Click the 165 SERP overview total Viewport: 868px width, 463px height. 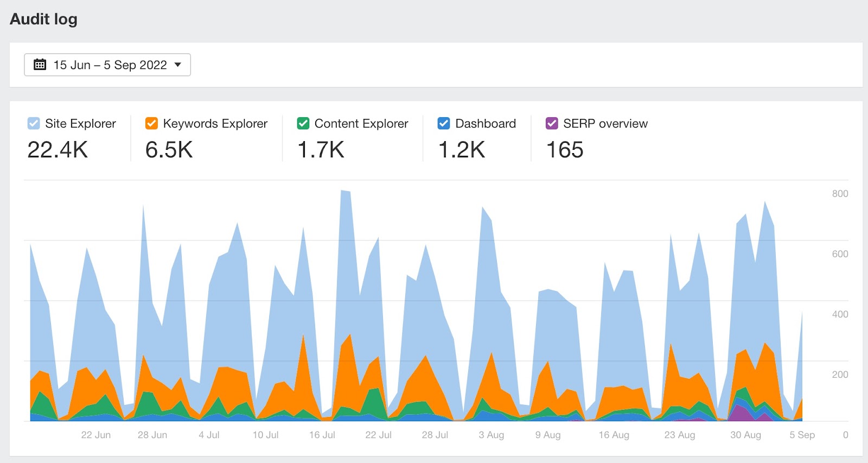[565, 150]
